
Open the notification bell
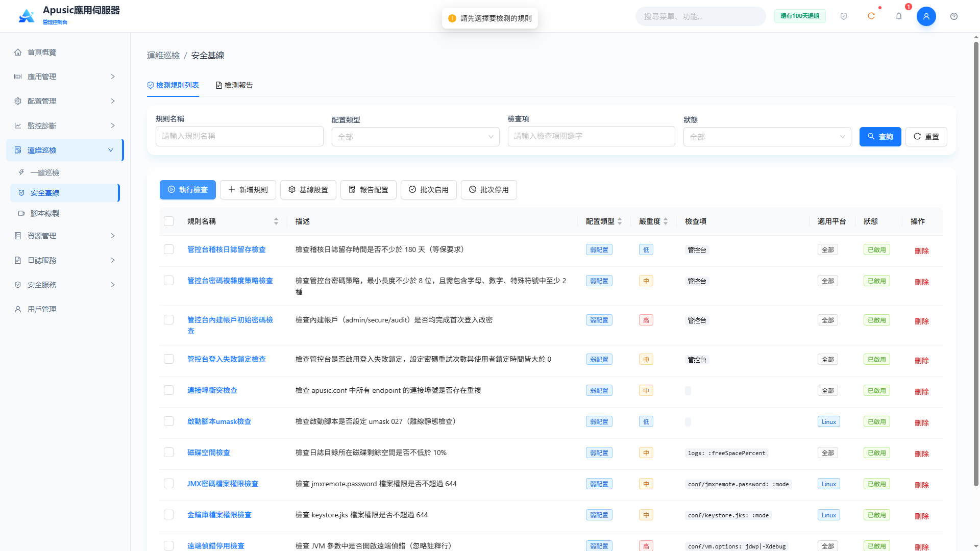point(899,16)
